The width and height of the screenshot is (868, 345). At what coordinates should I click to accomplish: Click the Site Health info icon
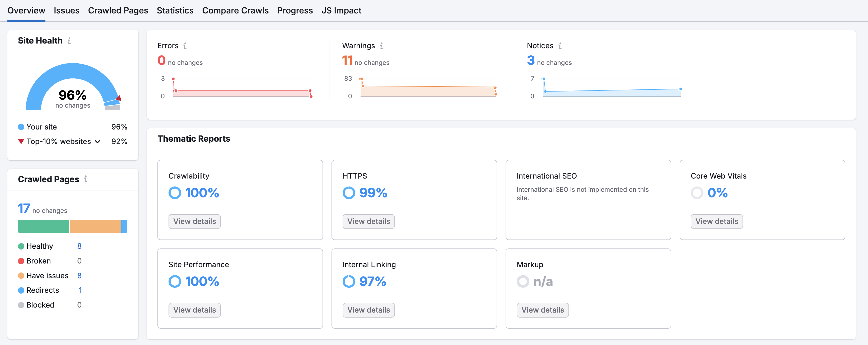(x=69, y=41)
